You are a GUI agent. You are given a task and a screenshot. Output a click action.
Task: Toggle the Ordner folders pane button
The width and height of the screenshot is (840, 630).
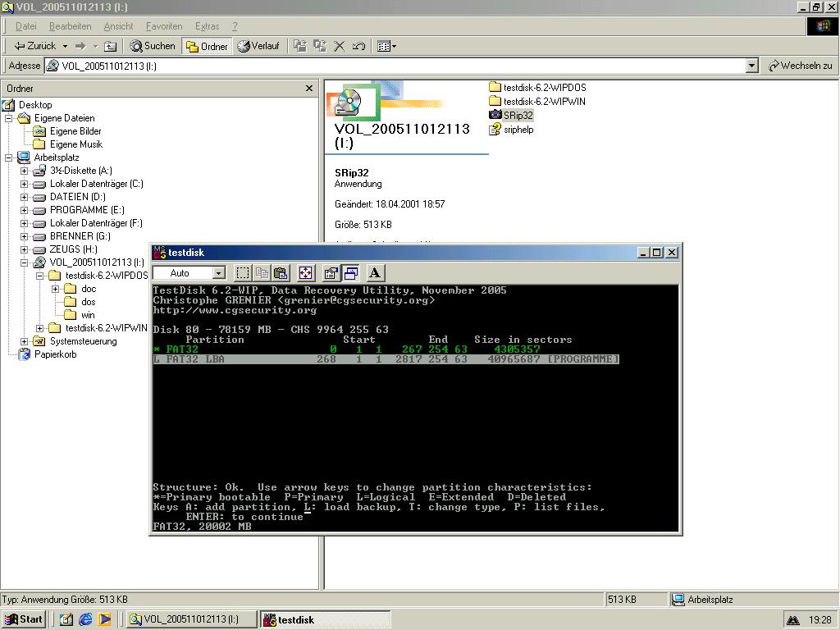207,47
